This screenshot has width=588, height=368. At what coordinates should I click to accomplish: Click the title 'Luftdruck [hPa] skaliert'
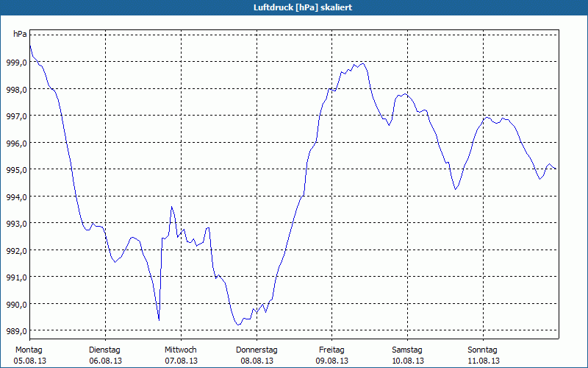(x=303, y=7)
